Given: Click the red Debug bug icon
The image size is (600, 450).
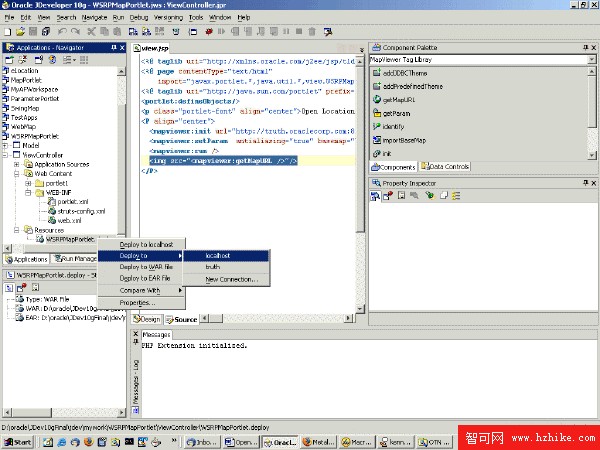Looking at the screenshot, I should [x=209, y=32].
